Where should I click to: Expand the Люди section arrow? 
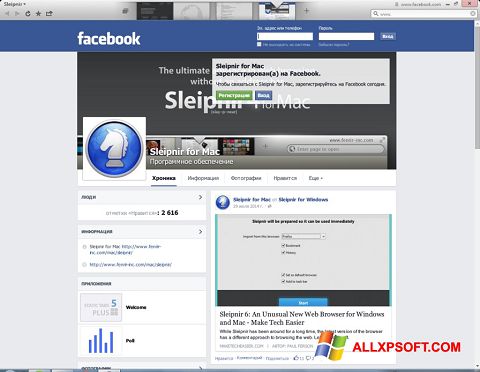point(200,197)
